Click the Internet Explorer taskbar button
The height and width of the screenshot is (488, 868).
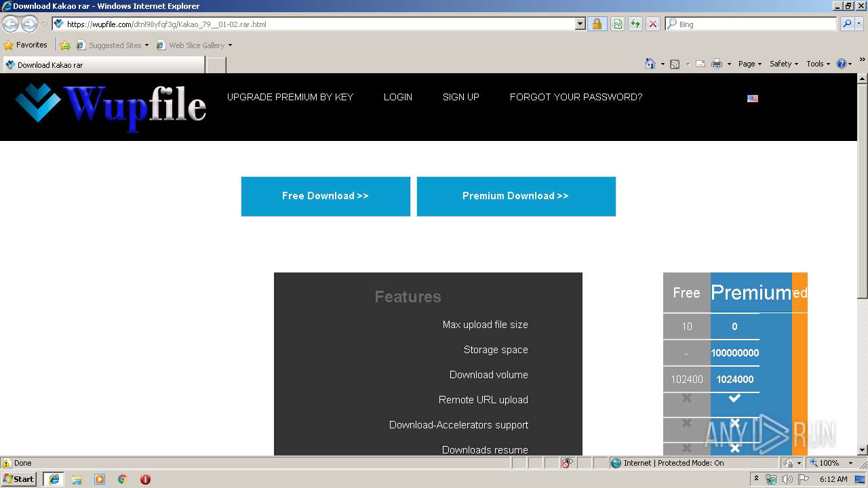[x=54, y=479]
